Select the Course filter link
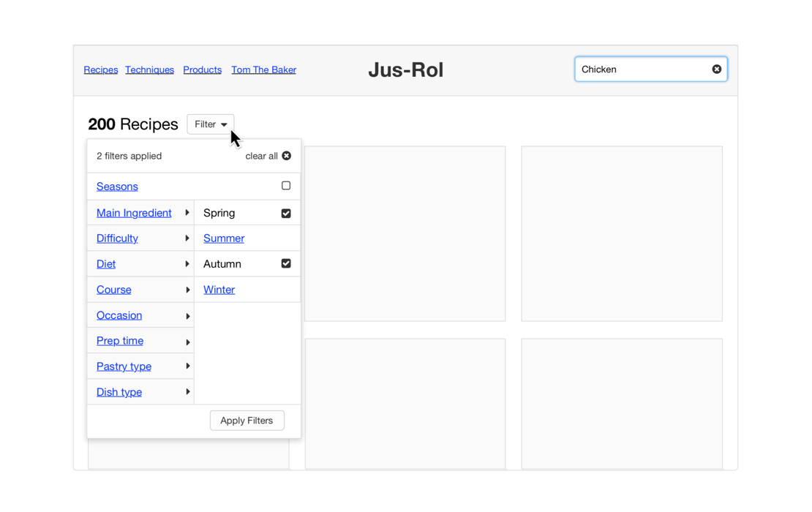 click(x=114, y=290)
